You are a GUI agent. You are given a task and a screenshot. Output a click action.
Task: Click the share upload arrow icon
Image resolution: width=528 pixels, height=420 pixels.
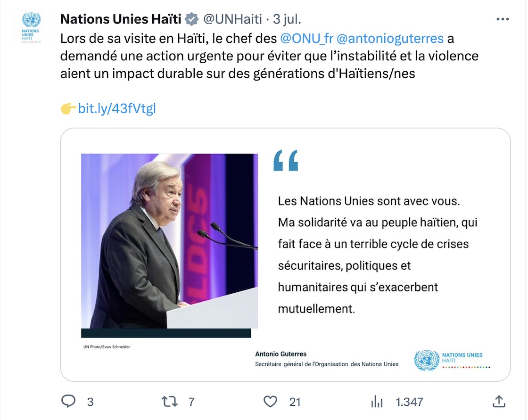point(499,401)
